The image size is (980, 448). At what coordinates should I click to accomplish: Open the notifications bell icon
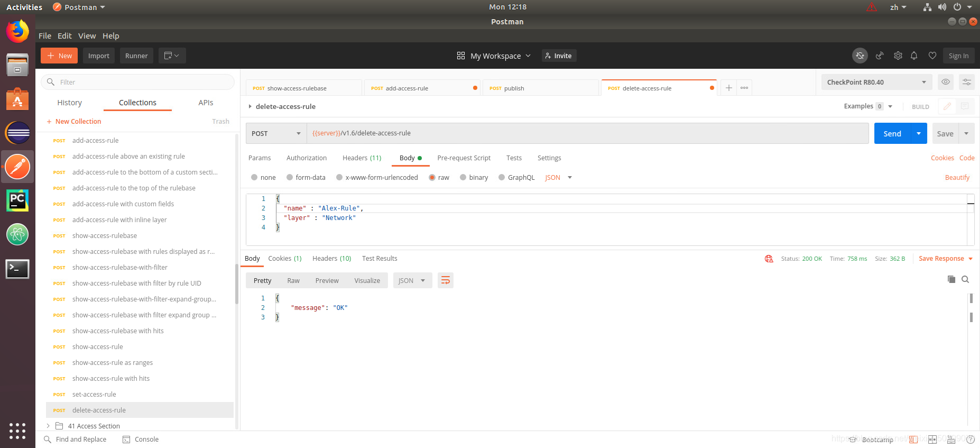(x=914, y=56)
